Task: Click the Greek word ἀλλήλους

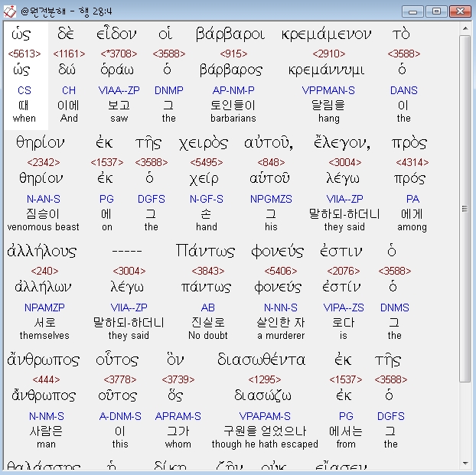Action: point(42,252)
